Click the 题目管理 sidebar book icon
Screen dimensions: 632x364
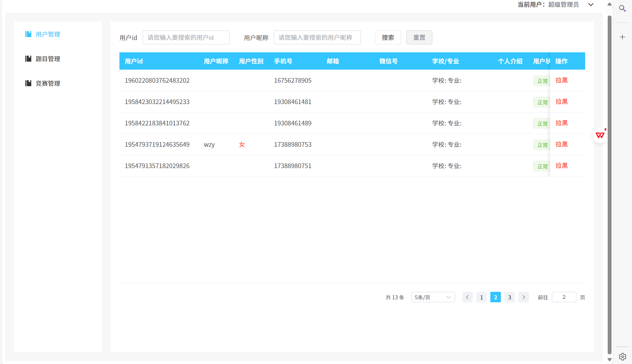(28, 59)
